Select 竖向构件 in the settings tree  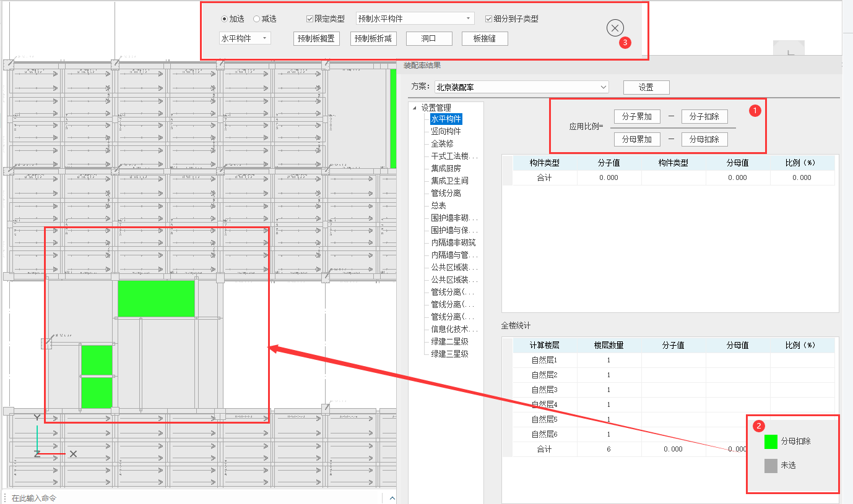pyautogui.click(x=446, y=131)
